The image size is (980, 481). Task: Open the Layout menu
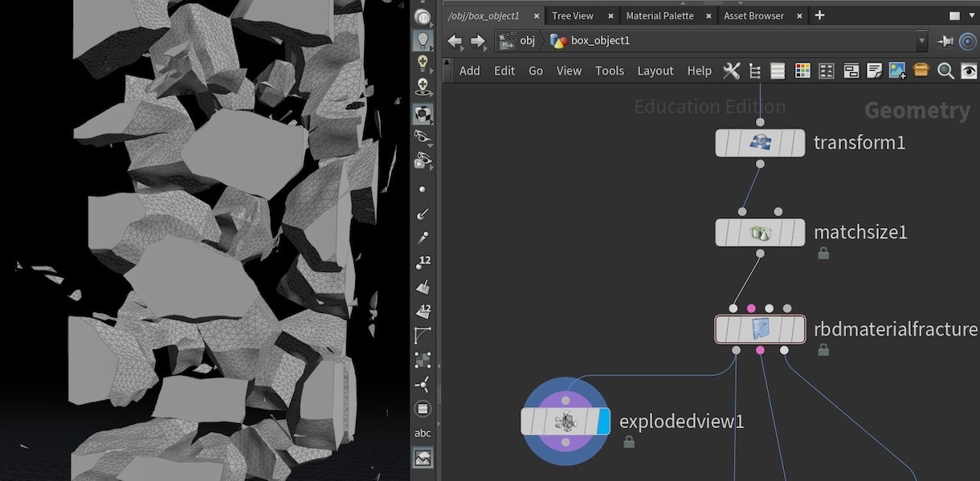point(655,71)
